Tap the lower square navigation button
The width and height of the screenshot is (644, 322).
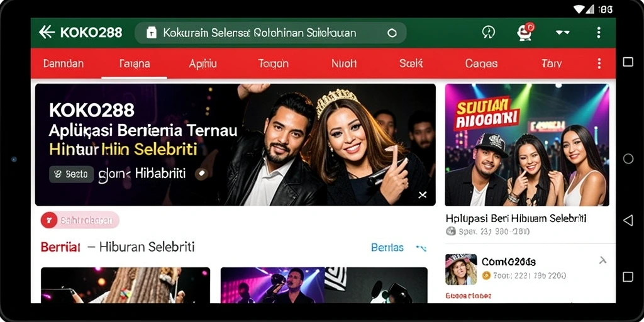click(628, 277)
